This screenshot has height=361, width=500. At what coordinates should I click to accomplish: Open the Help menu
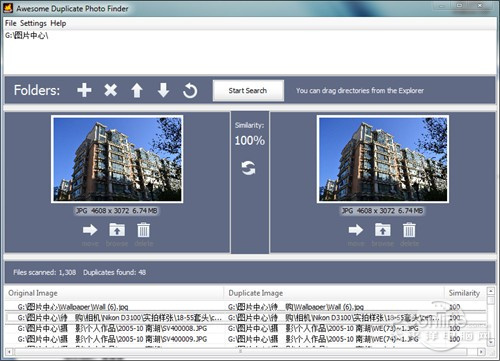[58, 23]
